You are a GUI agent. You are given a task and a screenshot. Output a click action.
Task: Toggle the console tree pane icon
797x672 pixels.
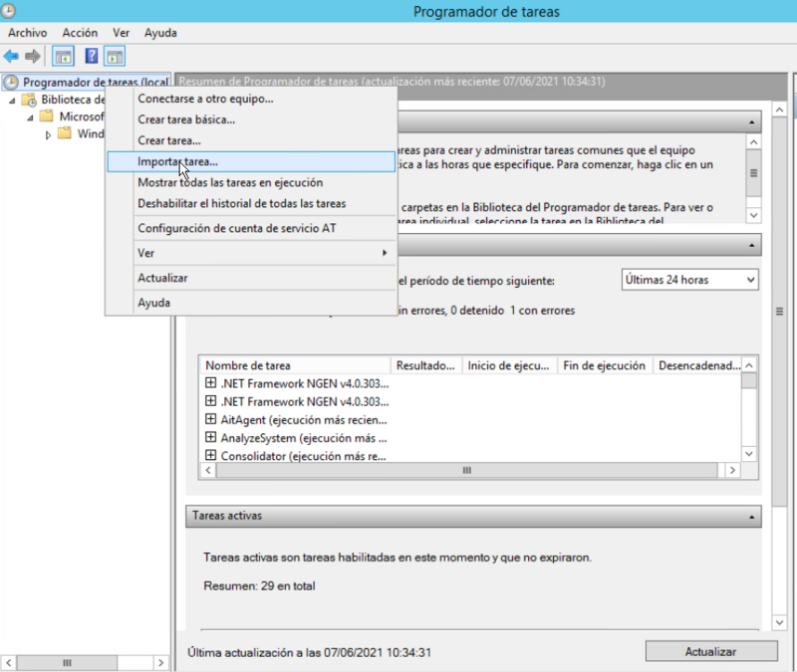point(63,56)
